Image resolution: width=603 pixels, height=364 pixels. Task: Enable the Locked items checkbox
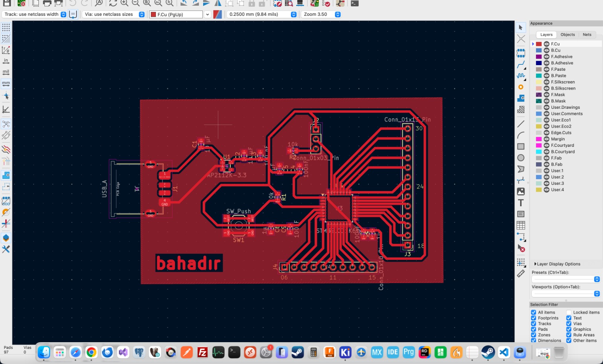coord(569,312)
